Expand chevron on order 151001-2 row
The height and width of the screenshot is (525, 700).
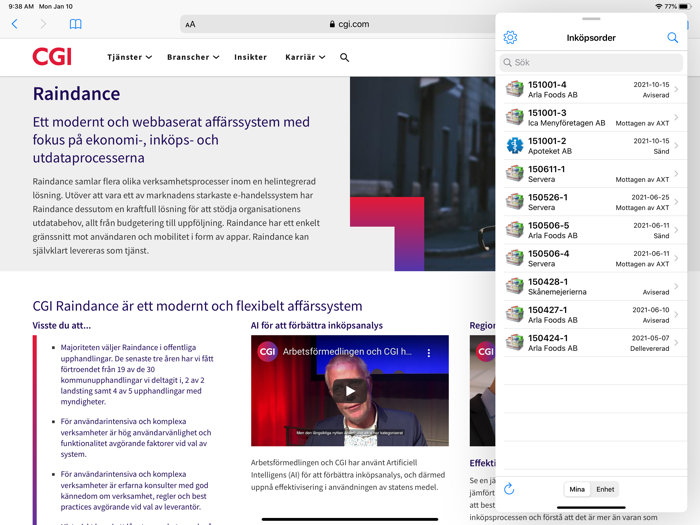pos(677,146)
